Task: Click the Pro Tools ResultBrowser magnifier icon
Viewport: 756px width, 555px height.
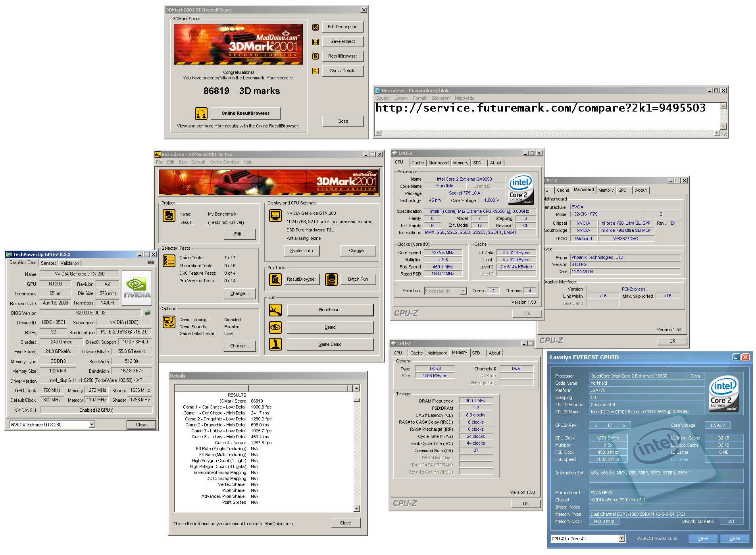Action: (275, 279)
